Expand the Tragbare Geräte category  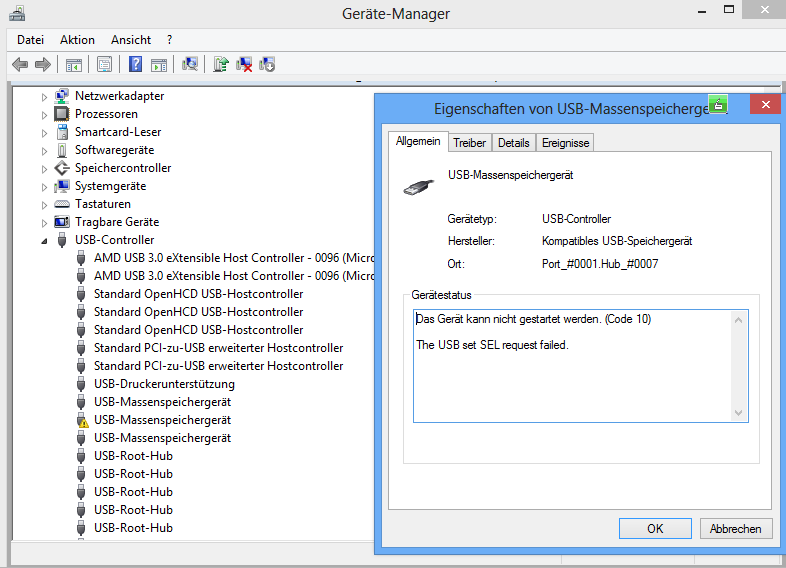44,222
